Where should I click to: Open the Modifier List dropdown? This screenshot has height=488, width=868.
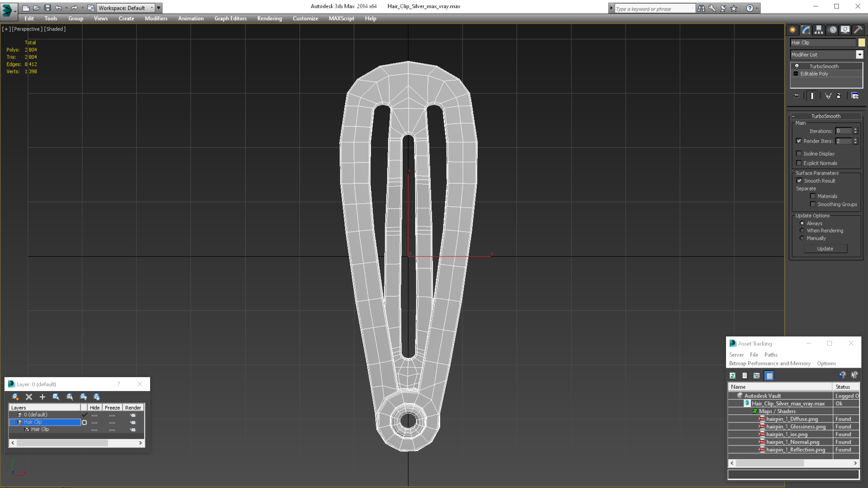click(860, 55)
